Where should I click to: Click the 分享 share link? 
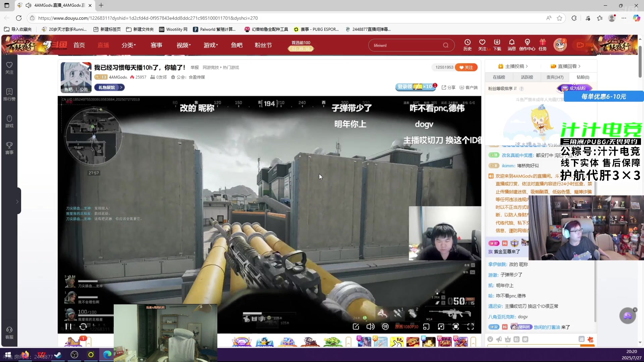click(448, 87)
